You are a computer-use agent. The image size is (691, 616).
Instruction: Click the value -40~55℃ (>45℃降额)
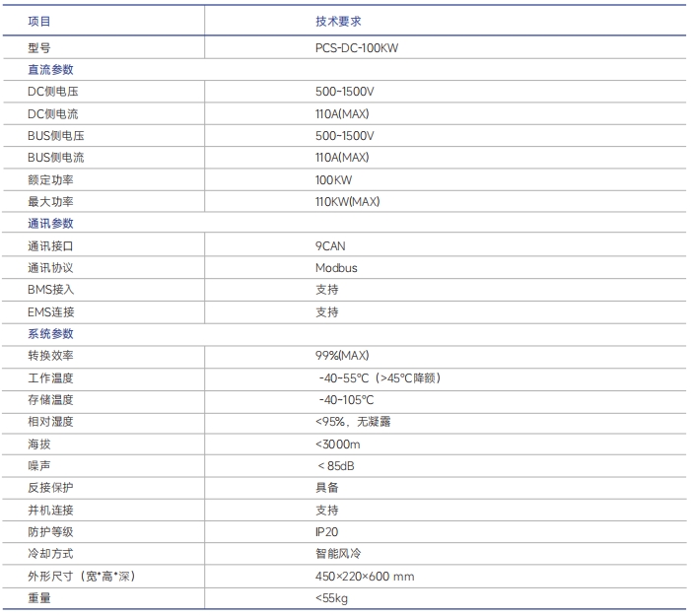coord(380,378)
